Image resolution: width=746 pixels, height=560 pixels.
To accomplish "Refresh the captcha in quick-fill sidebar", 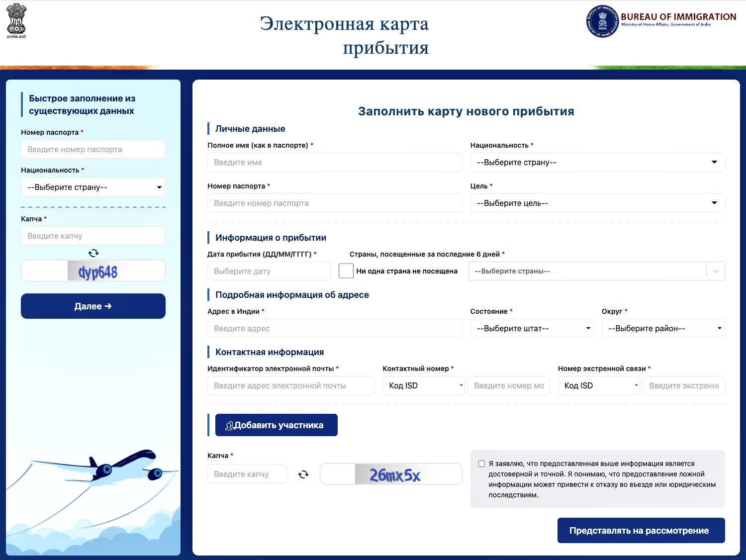I will (x=93, y=253).
